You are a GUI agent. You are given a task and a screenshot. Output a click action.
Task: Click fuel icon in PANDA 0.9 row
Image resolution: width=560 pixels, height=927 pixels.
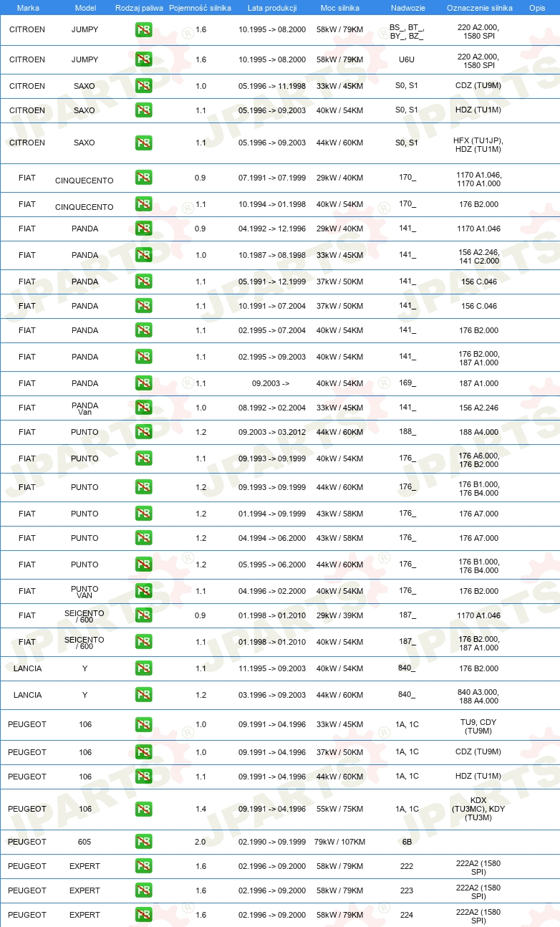point(143,229)
